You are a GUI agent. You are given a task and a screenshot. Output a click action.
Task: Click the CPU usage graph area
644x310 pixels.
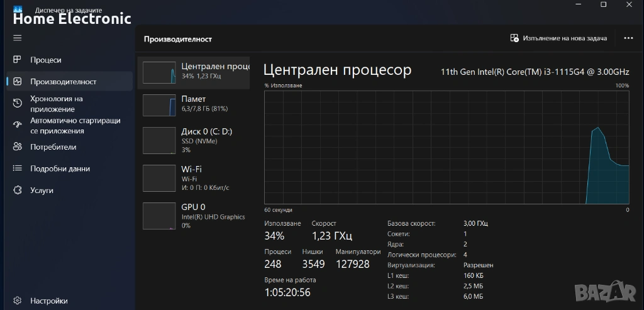click(x=447, y=147)
